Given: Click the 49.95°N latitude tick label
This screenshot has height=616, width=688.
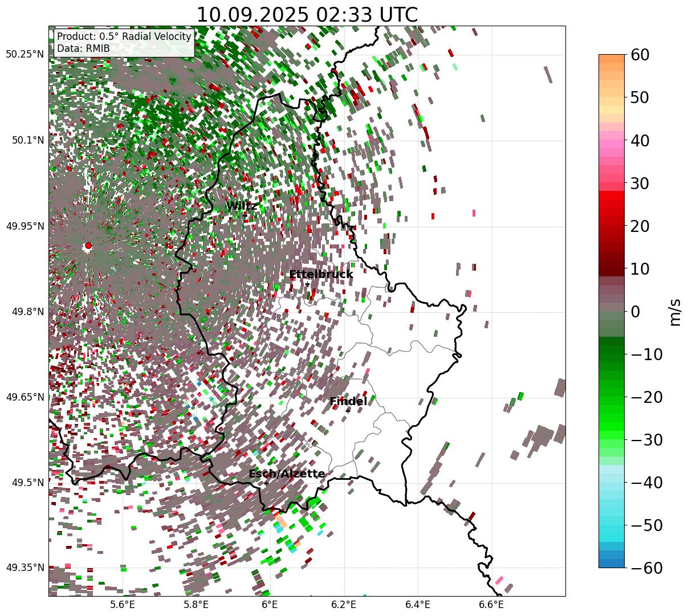Looking at the screenshot, I should 25,226.
